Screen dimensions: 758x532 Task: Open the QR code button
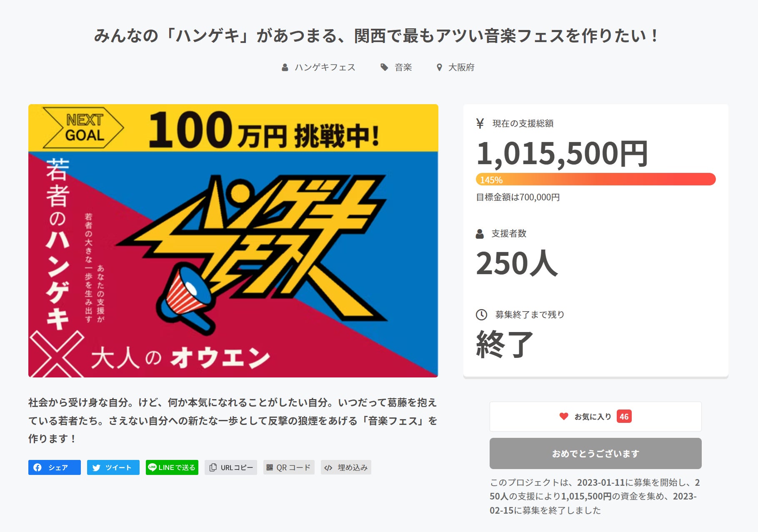pos(288,467)
